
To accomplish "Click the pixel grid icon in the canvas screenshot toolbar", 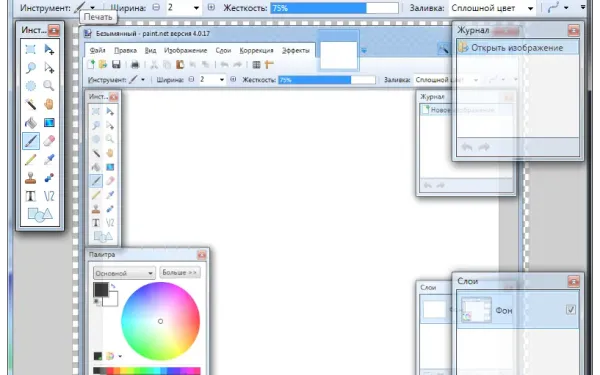I will pyautogui.click(x=256, y=65).
